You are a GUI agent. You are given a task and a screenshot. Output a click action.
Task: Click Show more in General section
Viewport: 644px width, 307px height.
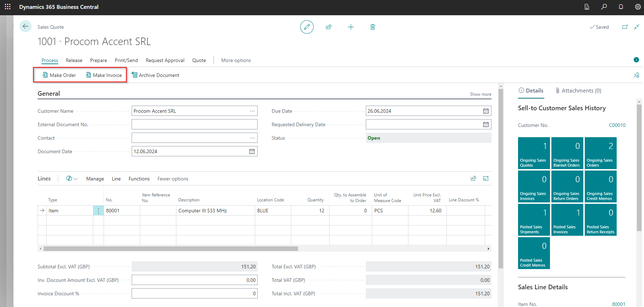point(480,94)
